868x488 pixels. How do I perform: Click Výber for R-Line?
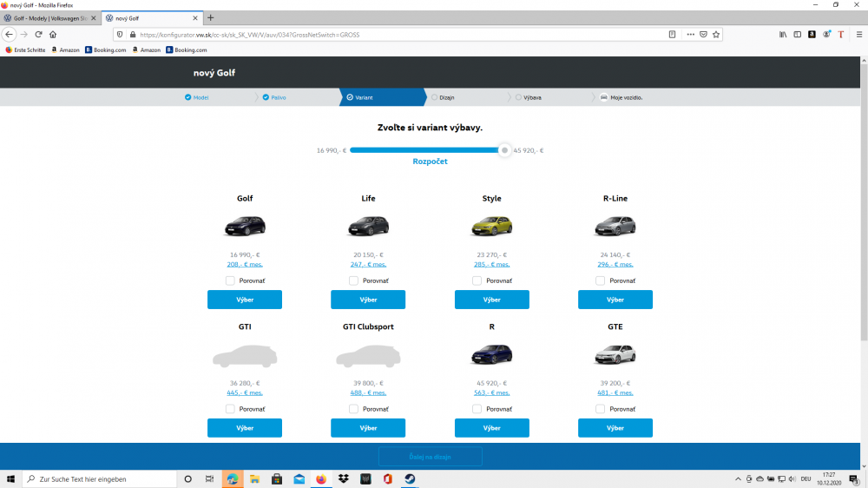tap(615, 300)
